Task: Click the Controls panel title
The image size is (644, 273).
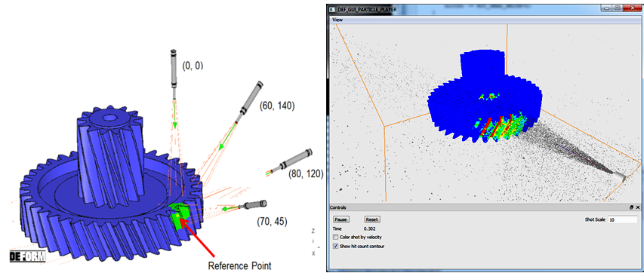Action: [x=338, y=207]
